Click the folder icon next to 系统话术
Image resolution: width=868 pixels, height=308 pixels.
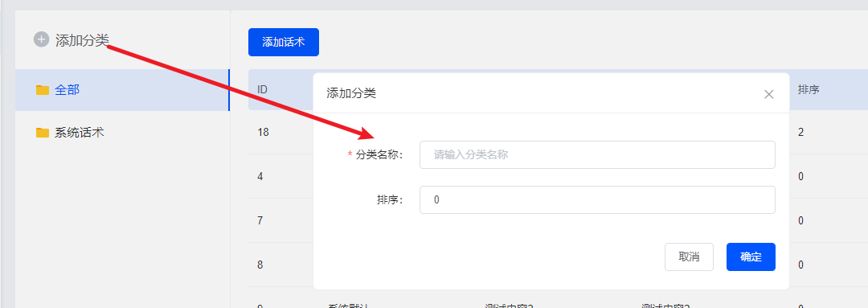43,133
